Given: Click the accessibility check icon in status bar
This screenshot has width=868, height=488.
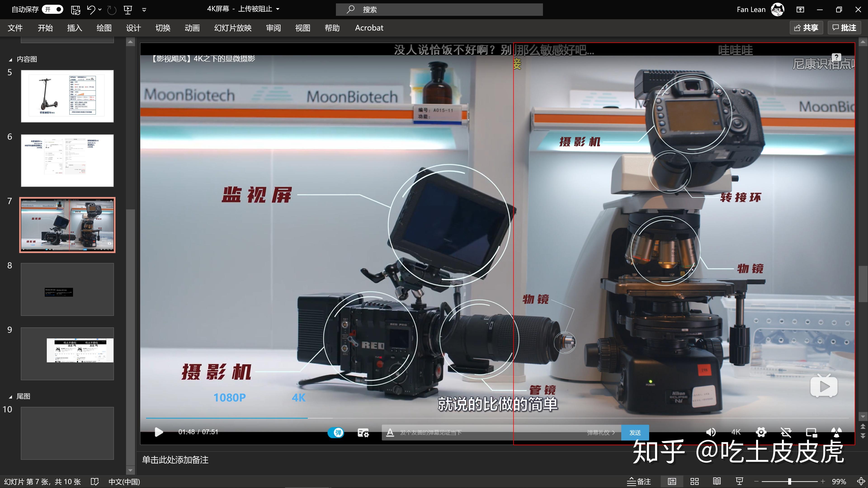Looking at the screenshot, I should click(95, 482).
